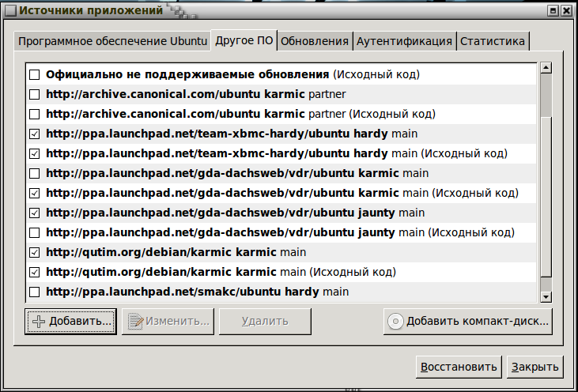Screen dimensions: 578x392
Task: Click the CD icon on Добавить компакт-диск
Action: 395,322
